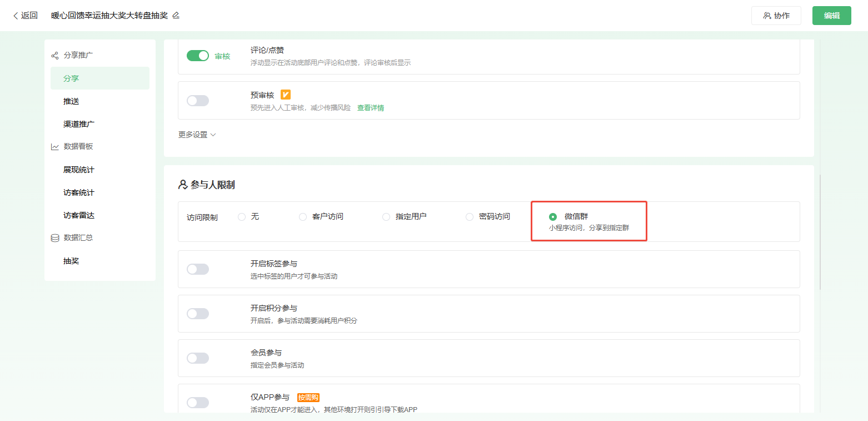This screenshot has width=868, height=421.
Task: Turn on the 开启积分参与 switch
Action: [198, 314]
